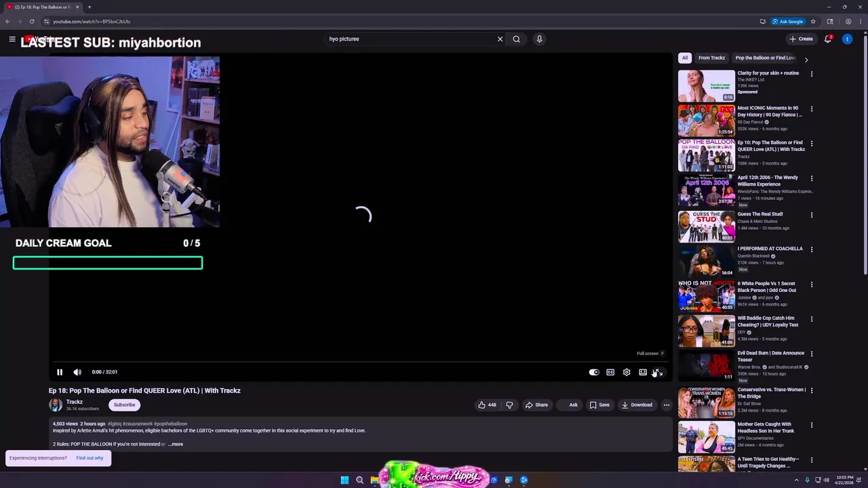Click the #lgbtq hashtag in the description
This screenshot has width=868, height=488.
click(x=115, y=424)
